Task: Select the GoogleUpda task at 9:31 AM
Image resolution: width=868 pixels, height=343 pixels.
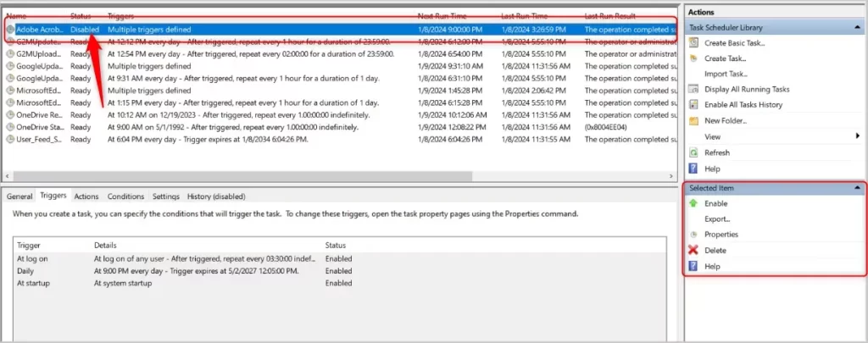Action: click(x=39, y=78)
